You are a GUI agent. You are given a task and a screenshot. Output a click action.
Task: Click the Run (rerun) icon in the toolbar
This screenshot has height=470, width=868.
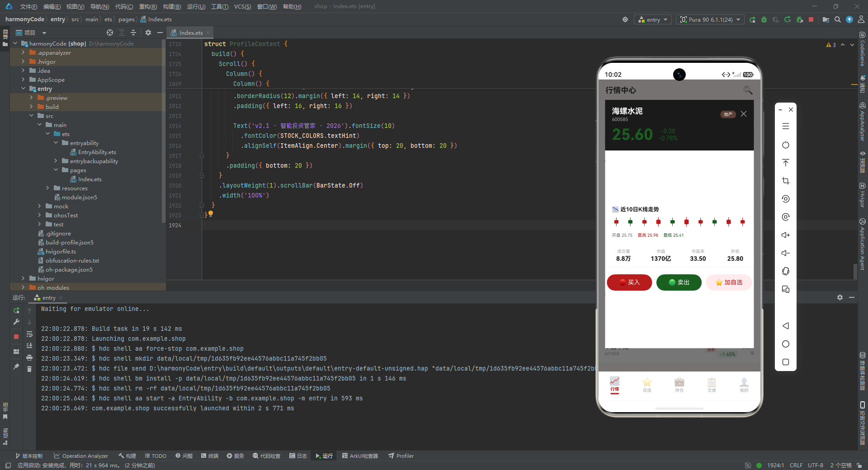pyautogui.click(x=752, y=19)
